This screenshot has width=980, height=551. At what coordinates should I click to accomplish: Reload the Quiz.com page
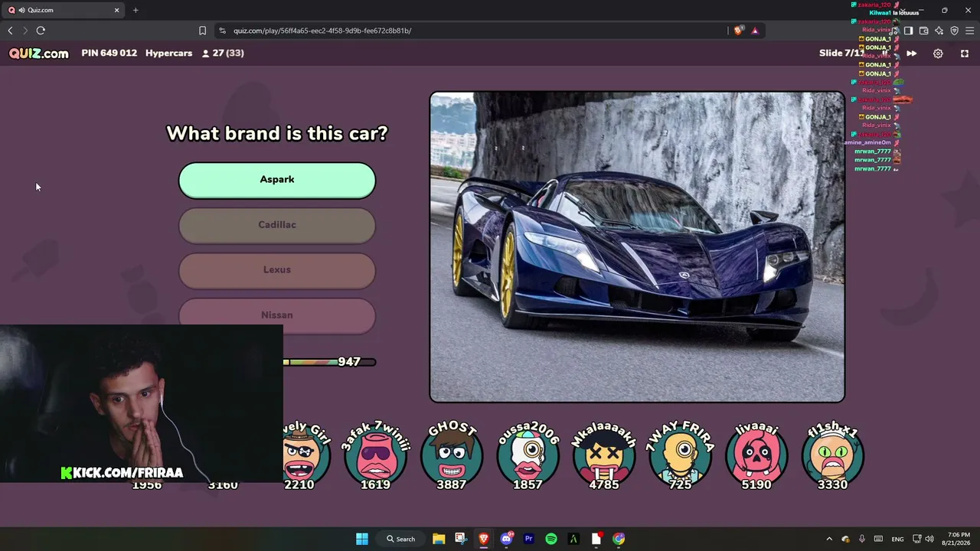pos(41,31)
